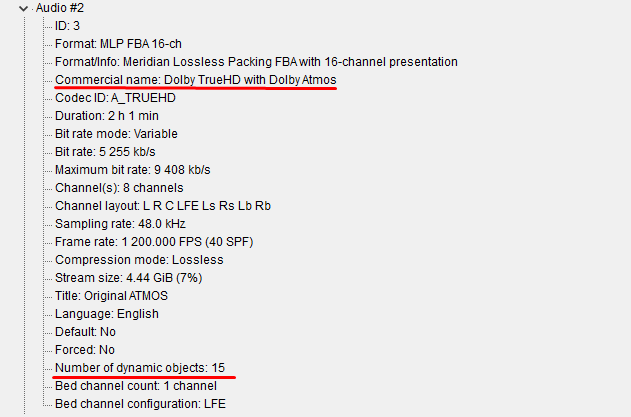Click the Codec ID: A_TRUEHD row
The width and height of the screenshot is (631, 417).
click(x=113, y=98)
